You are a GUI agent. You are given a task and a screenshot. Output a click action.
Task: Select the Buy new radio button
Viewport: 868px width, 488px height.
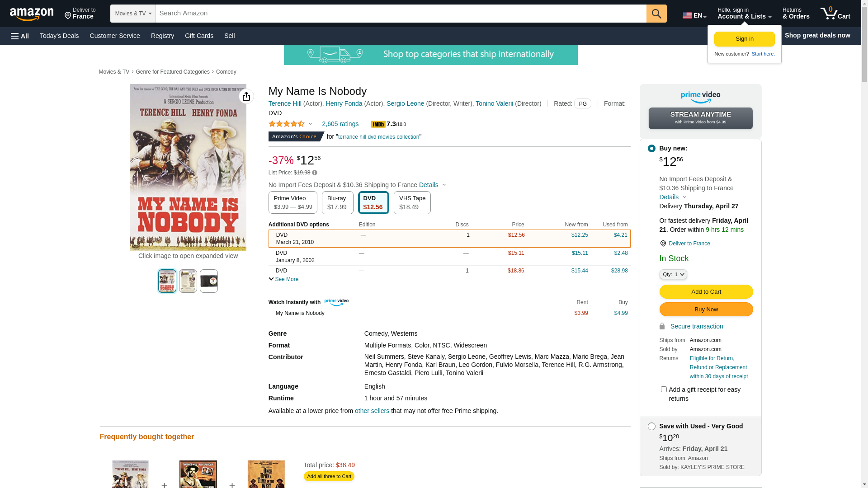pos(651,148)
